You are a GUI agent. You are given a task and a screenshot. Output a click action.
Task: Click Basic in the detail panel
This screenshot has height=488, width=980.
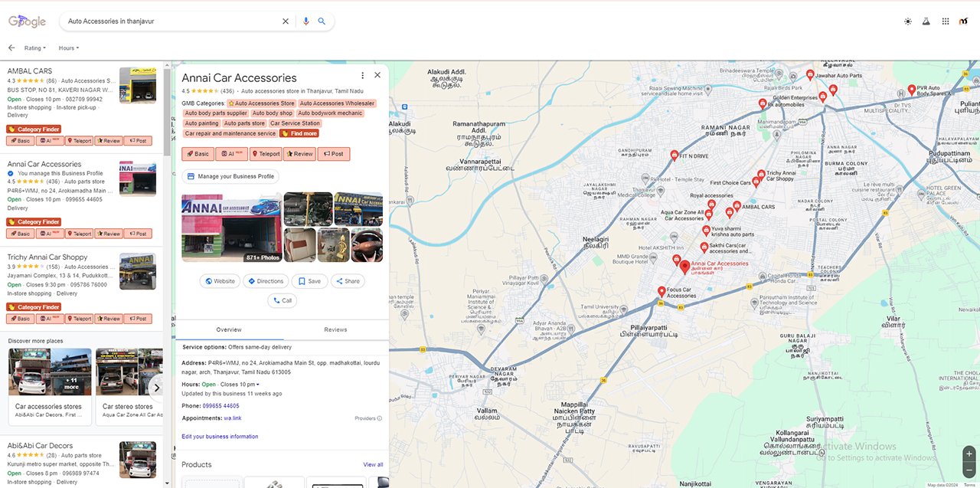[198, 154]
